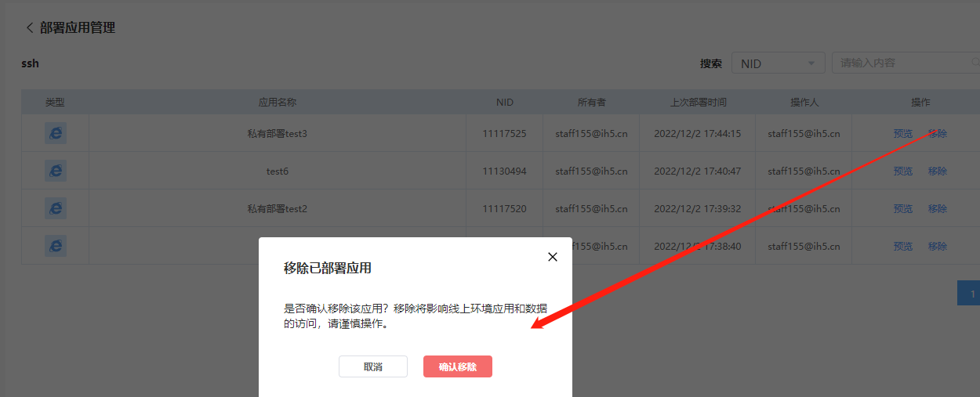Click the 操作人 column header

[804, 102]
